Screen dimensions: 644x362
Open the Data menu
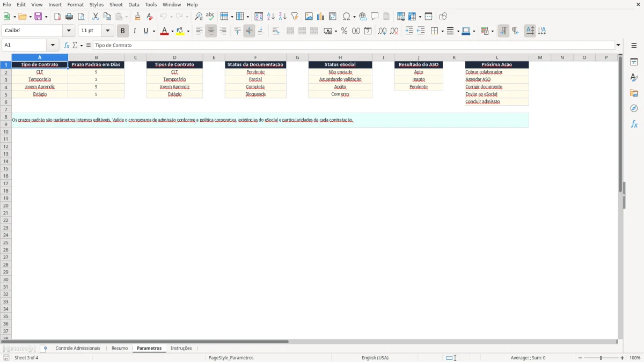(x=134, y=4)
